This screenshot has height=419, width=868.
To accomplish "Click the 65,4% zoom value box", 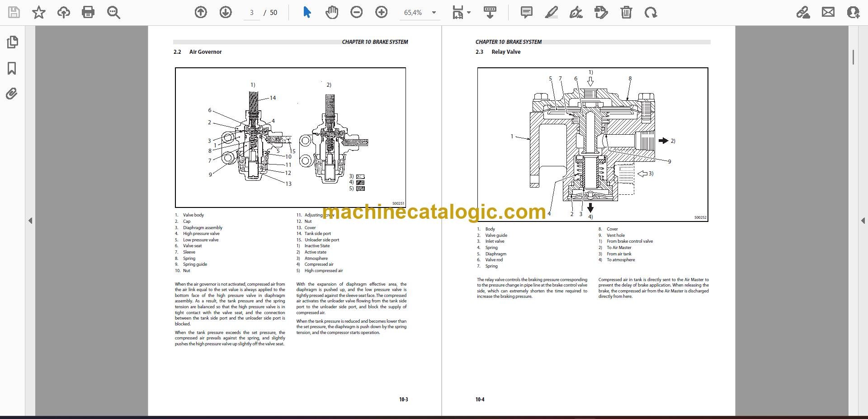I will (x=413, y=13).
